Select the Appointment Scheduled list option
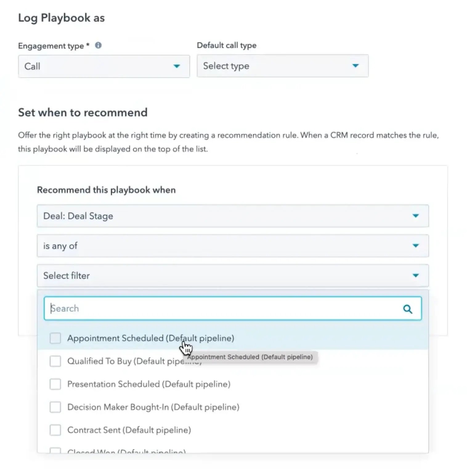467x476 pixels. pyautogui.click(x=151, y=338)
